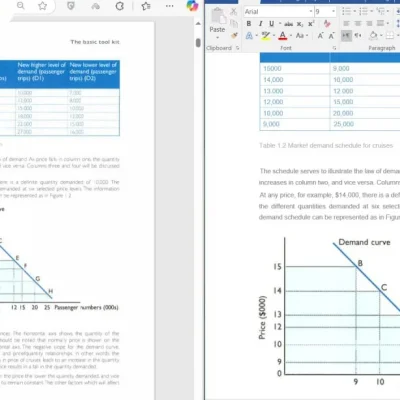Toggle Superscript formatting
The image size is (400, 400).
click(311, 24)
